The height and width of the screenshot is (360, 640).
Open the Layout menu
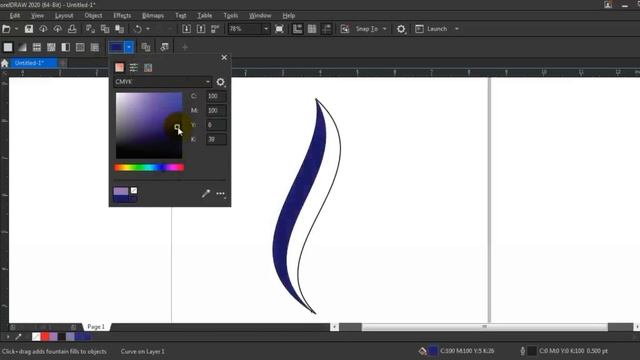[x=64, y=16]
